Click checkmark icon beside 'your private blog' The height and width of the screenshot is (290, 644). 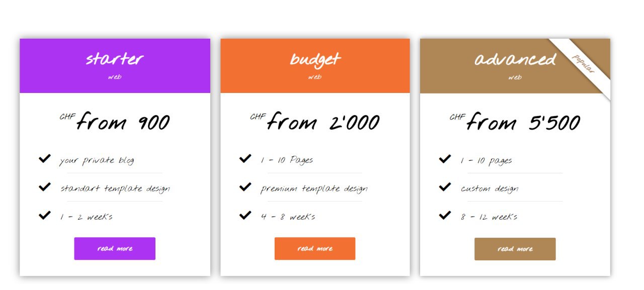click(x=45, y=159)
